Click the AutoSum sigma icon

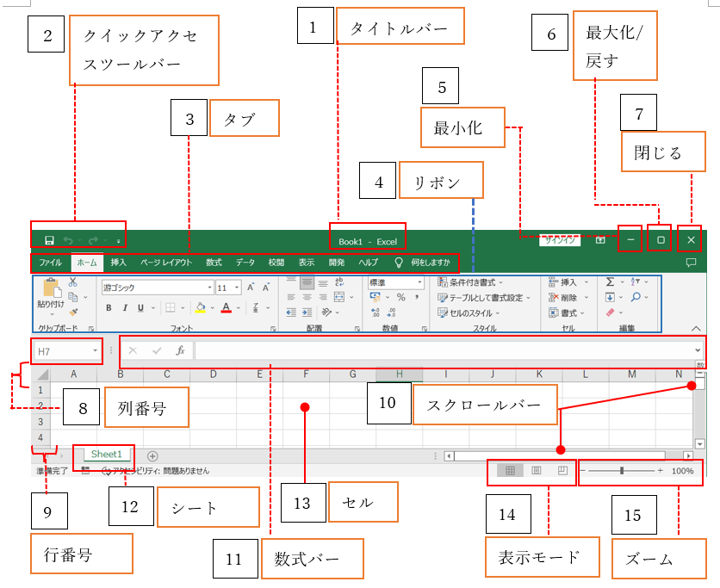610,282
